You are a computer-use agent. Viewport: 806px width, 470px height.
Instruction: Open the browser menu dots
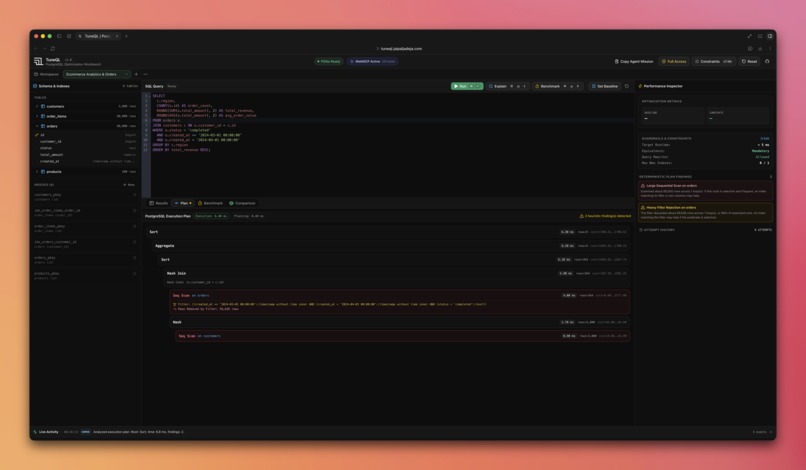click(770, 49)
